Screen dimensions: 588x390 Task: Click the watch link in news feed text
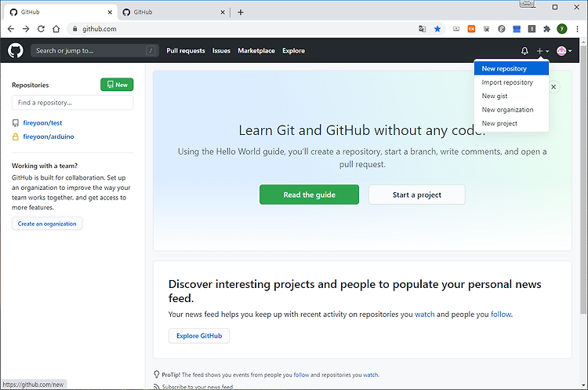pyautogui.click(x=424, y=314)
